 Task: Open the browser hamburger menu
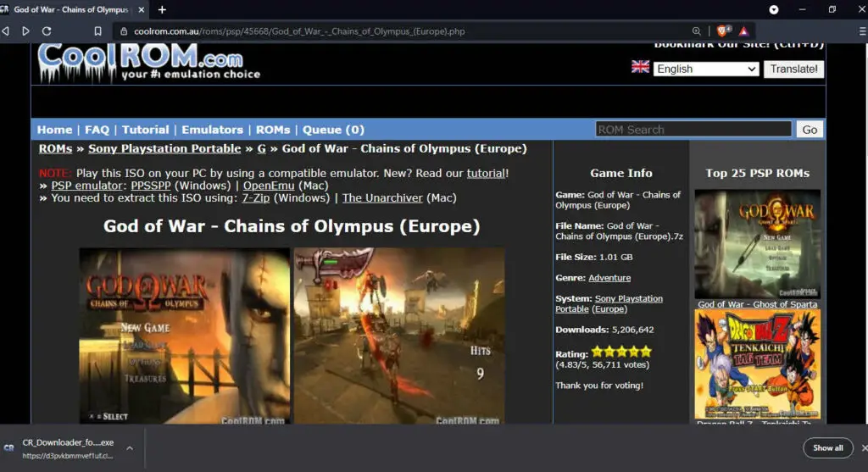point(862,31)
